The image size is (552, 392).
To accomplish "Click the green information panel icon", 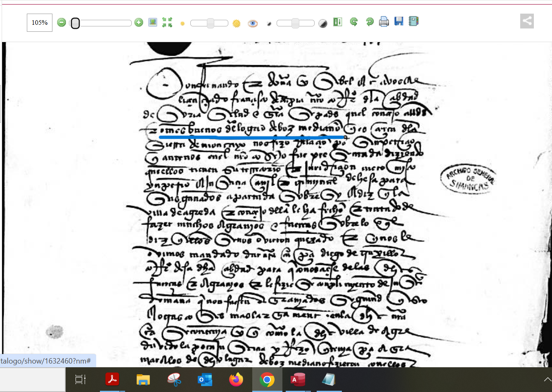I will click(x=338, y=22).
